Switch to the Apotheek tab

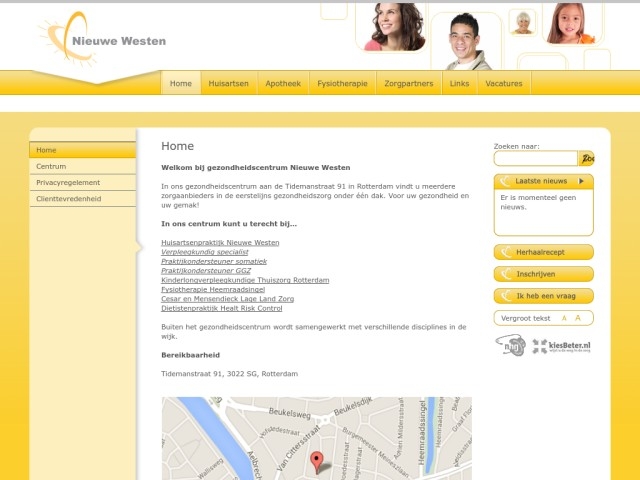tap(283, 84)
